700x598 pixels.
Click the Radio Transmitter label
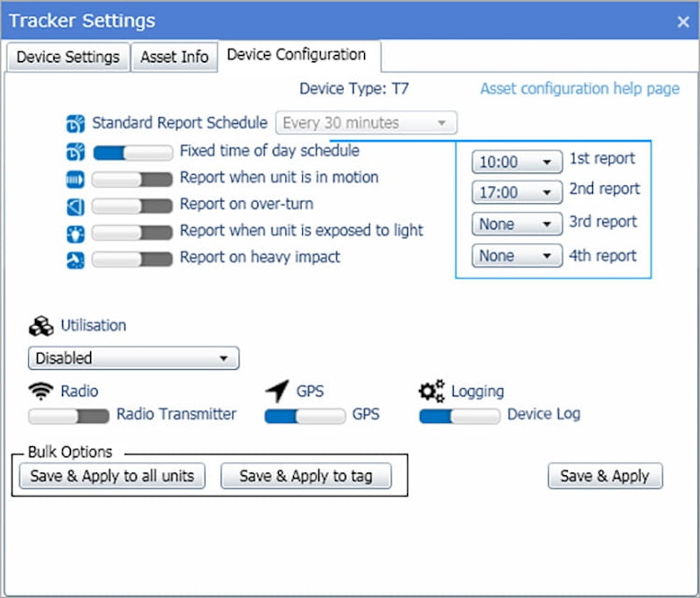[x=177, y=414]
